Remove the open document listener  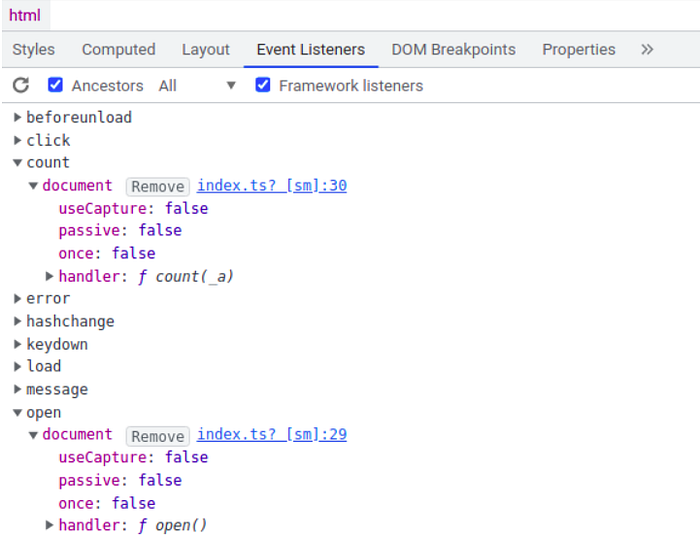[158, 436]
